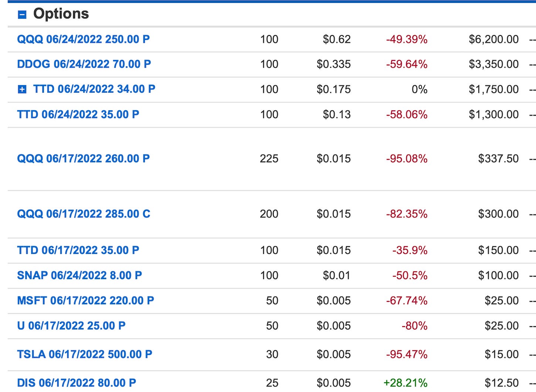536x392 pixels.
Task: Select the $100.00 value
Action: 499,275
